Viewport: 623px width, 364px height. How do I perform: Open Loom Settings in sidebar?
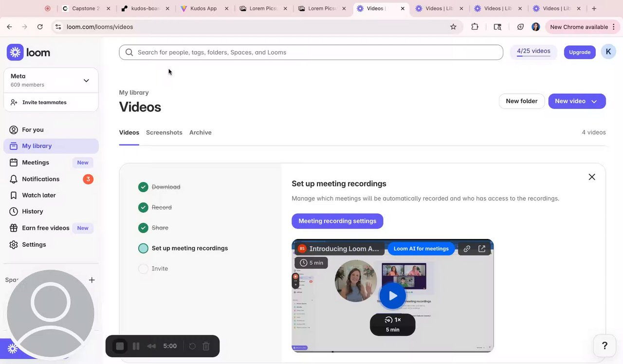click(x=51, y=244)
